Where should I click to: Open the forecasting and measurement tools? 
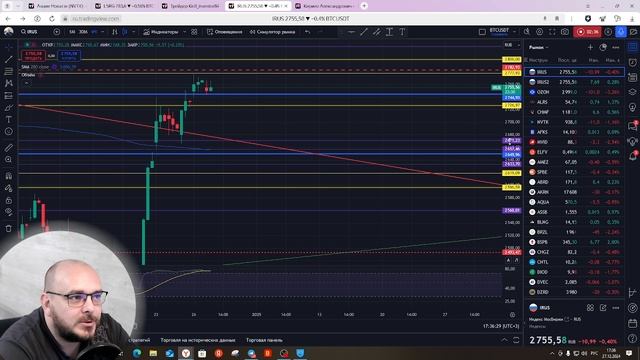click(9, 96)
